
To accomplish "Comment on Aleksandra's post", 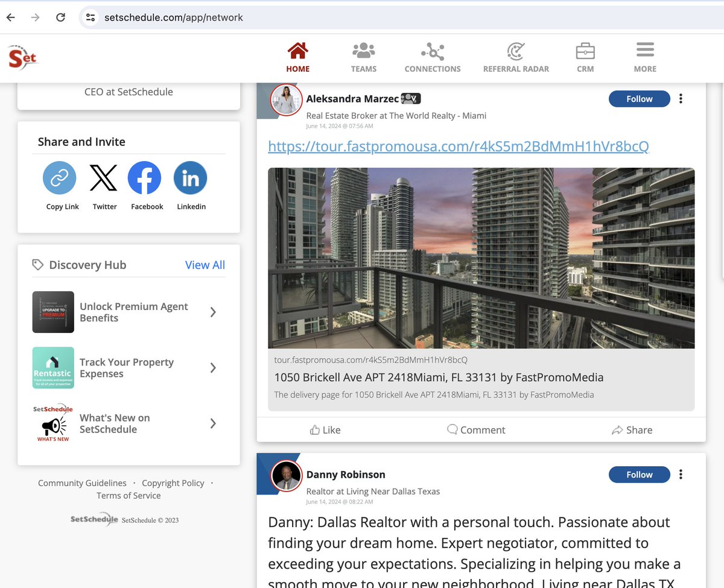I will 476,430.
